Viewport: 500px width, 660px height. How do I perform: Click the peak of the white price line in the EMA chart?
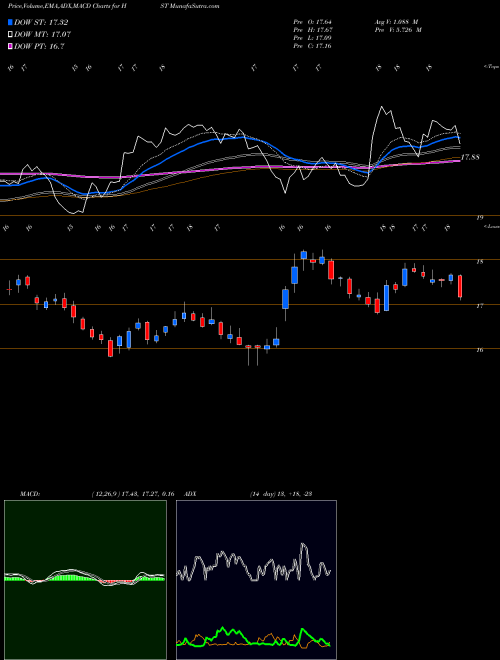[382, 107]
